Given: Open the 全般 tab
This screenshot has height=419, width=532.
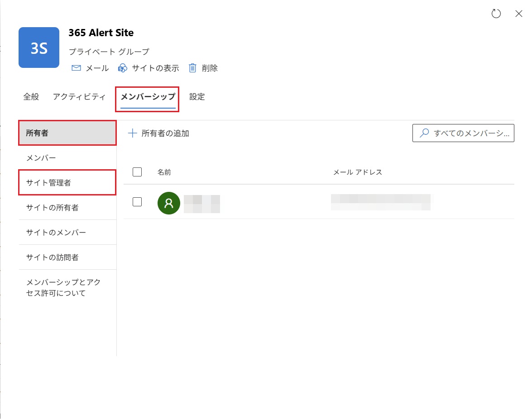Looking at the screenshot, I should (31, 97).
